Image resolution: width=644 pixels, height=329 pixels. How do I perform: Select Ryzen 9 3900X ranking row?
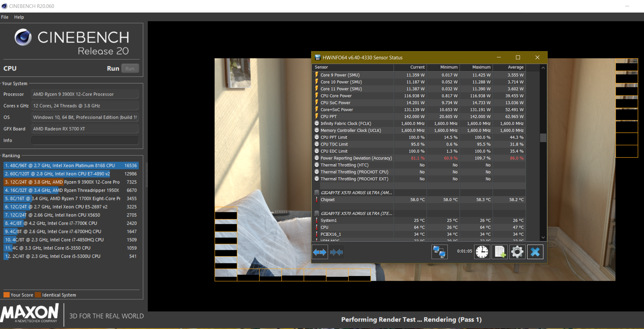[71, 182]
